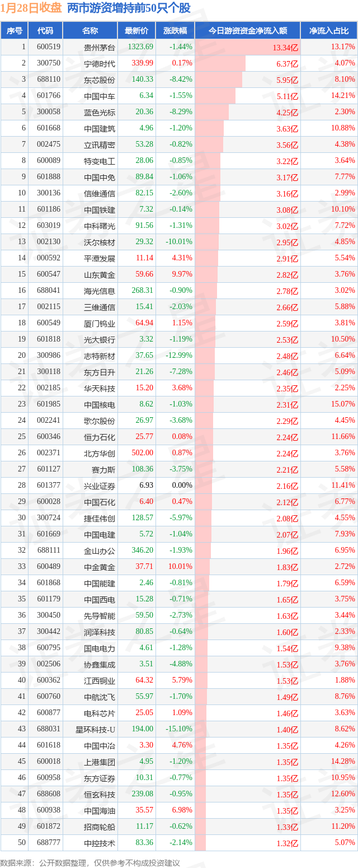
Task: Click the 代码 column header
Action: tap(45, 31)
